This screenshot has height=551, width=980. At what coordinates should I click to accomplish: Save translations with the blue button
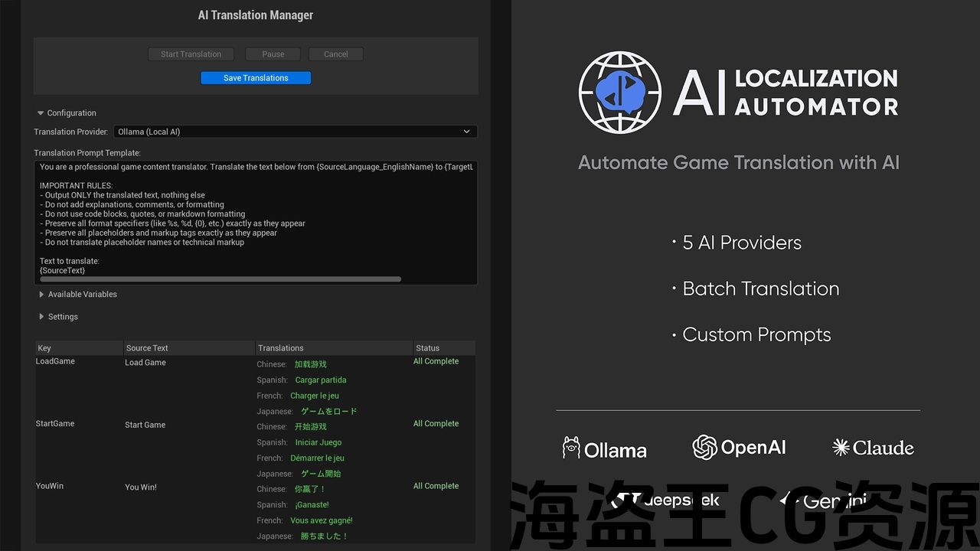click(x=256, y=78)
